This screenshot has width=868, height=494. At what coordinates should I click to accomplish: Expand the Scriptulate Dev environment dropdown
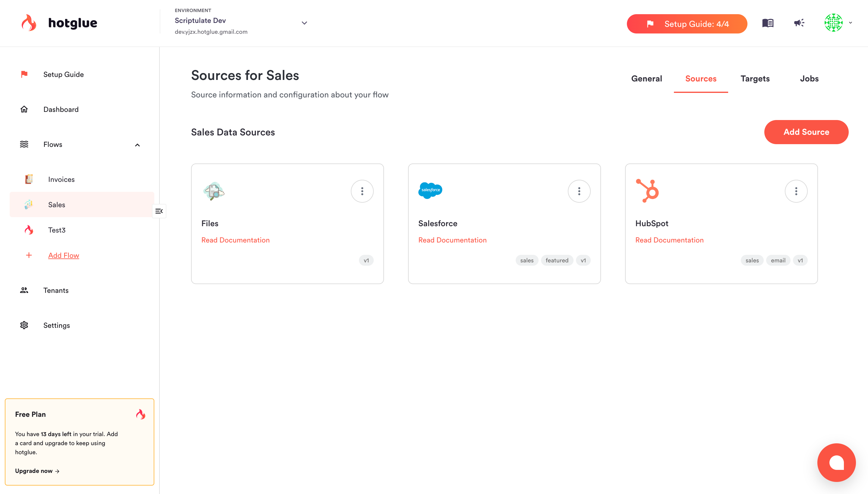pos(304,23)
